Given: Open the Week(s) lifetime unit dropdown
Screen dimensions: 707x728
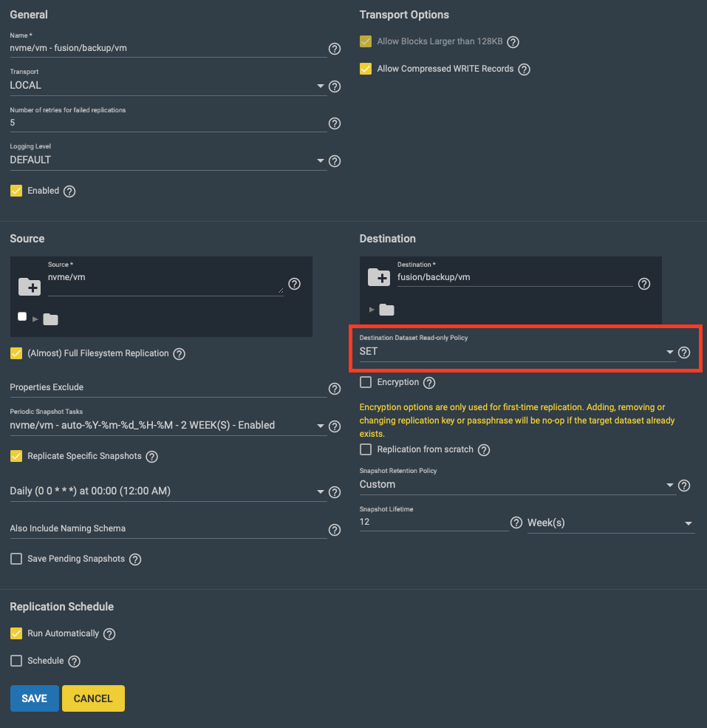Looking at the screenshot, I should [610, 523].
